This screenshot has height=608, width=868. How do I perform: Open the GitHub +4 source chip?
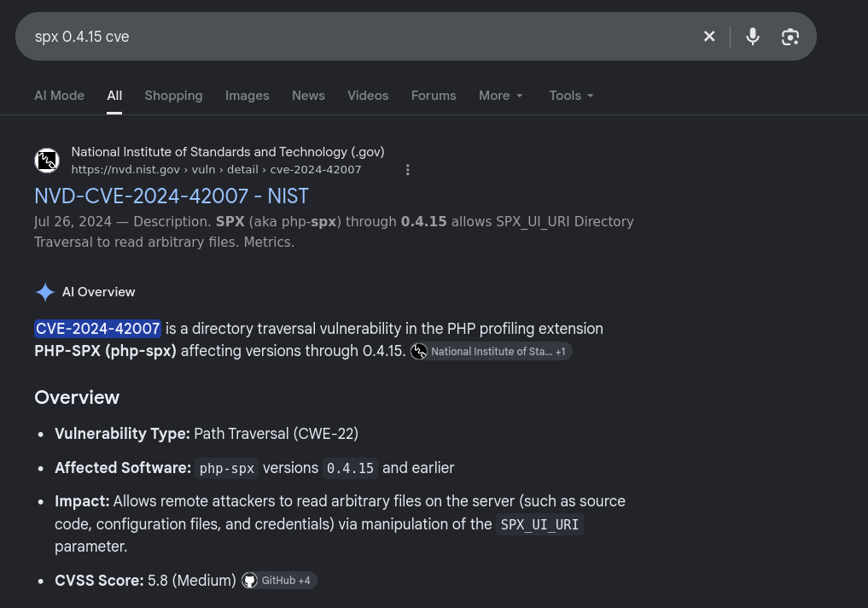tap(279, 581)
